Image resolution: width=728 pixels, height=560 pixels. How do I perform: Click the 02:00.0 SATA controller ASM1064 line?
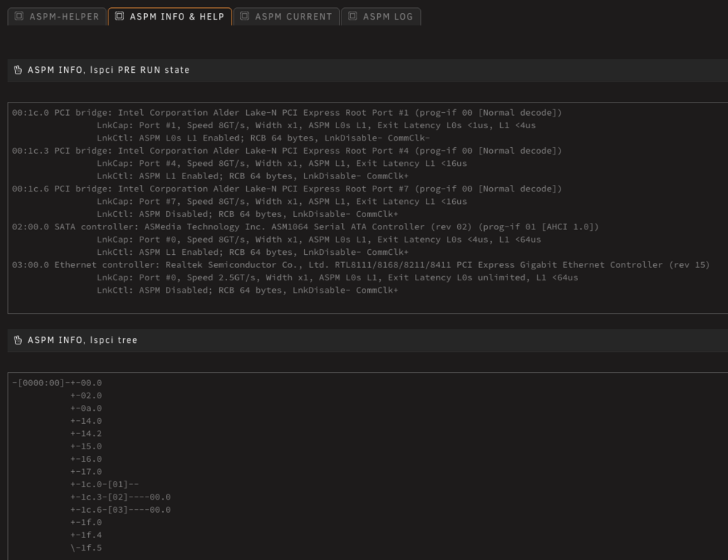(306, 227)
